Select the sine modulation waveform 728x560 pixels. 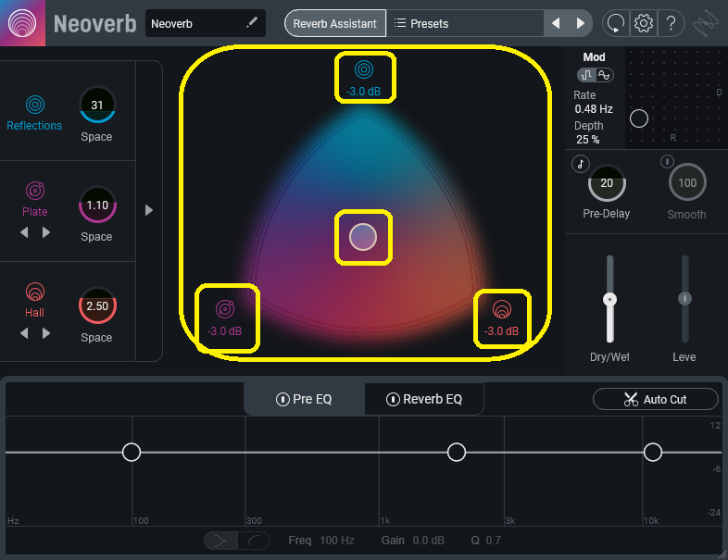pos(604,75)
